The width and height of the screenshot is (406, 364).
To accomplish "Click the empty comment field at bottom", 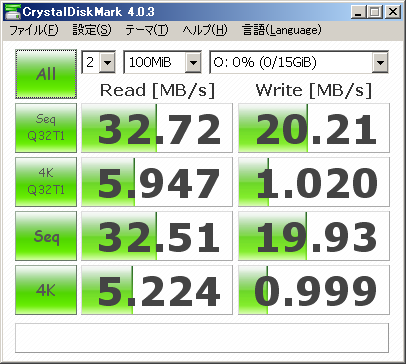I will [202, 338].
